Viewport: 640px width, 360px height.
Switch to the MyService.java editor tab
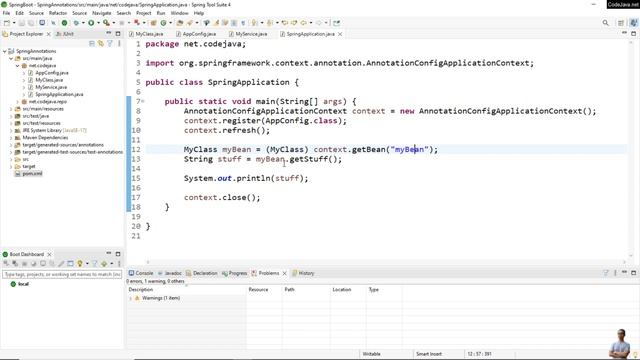point(248,34)
